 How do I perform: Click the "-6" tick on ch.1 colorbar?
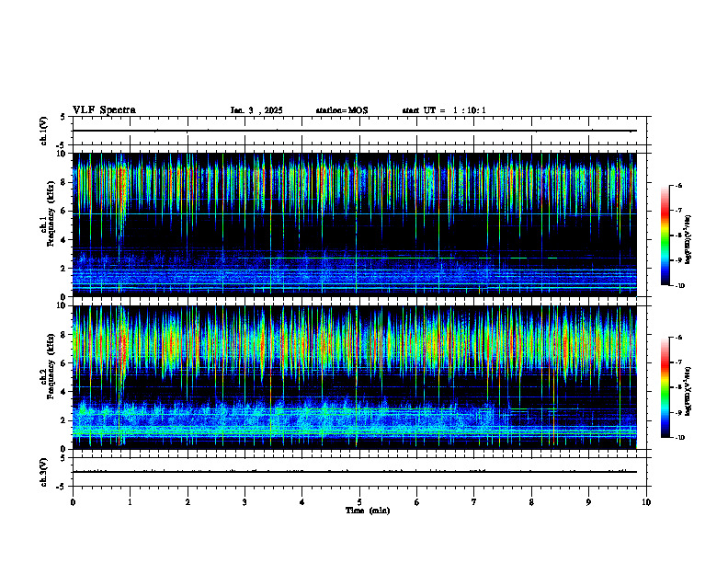[x=678, y=185]
